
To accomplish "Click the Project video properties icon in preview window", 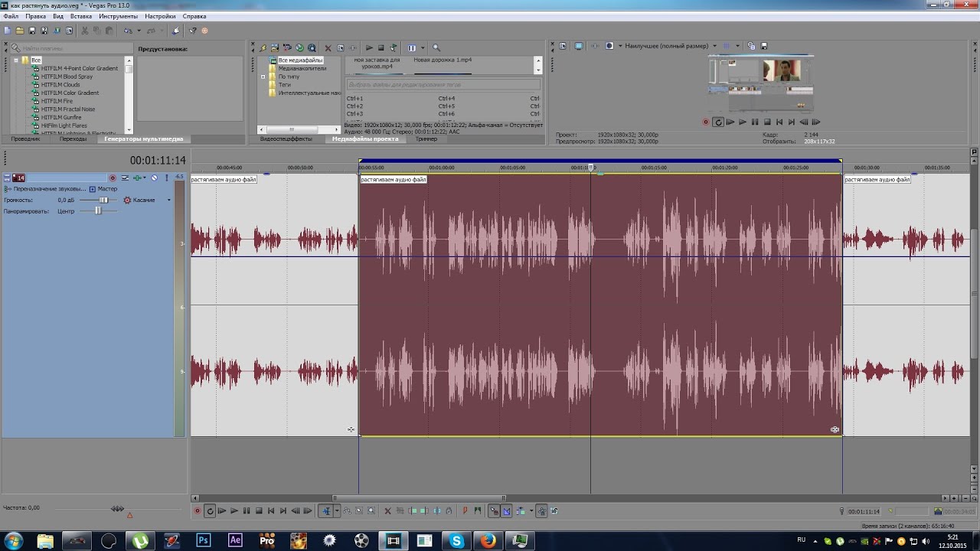I will pos(563,46).
